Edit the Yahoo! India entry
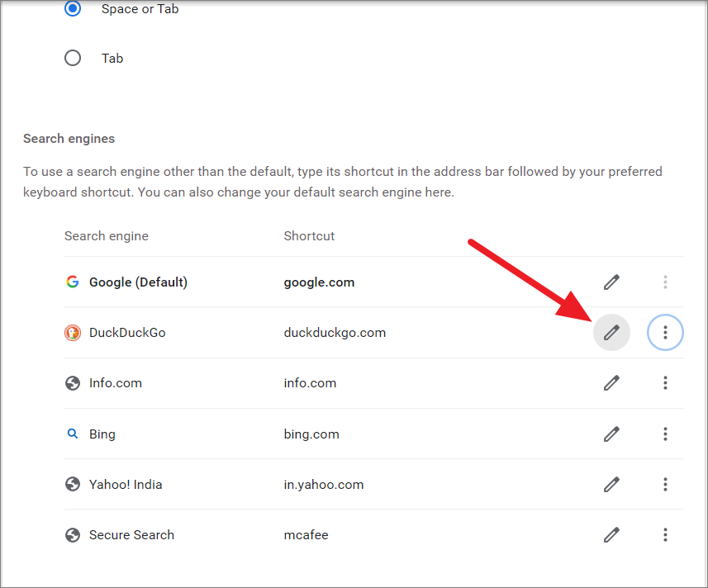Screen dimensions: 708x588 click(611, 485)
